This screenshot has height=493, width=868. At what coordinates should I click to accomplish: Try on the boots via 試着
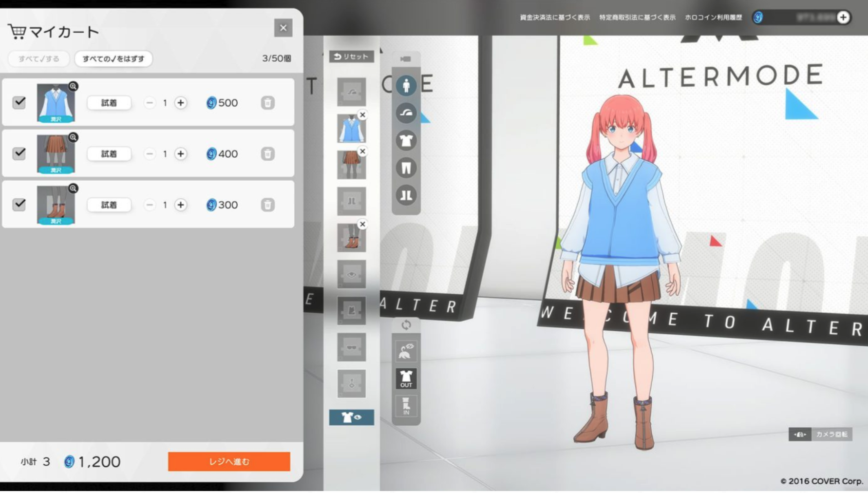[x=109, y=205]
